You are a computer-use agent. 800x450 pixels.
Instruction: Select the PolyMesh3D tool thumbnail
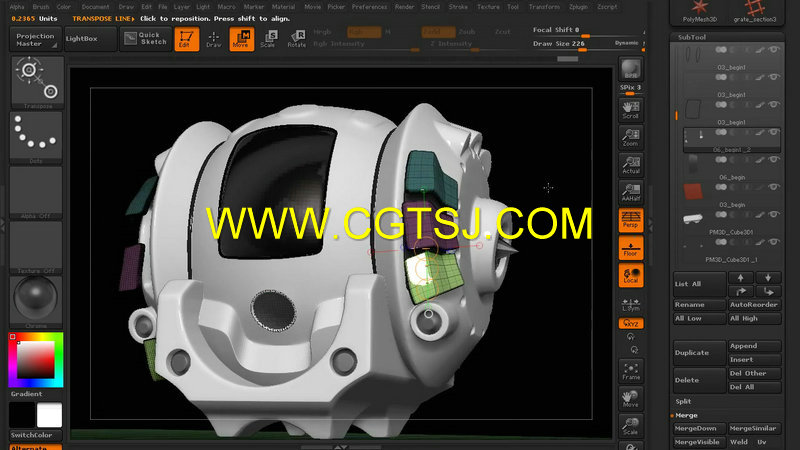699,11
